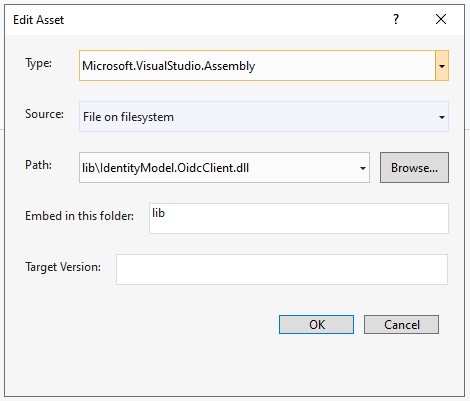Click the Edit Asset title text
The height and width of the screenshot is (401, 470).
click(x=39, y=20)
